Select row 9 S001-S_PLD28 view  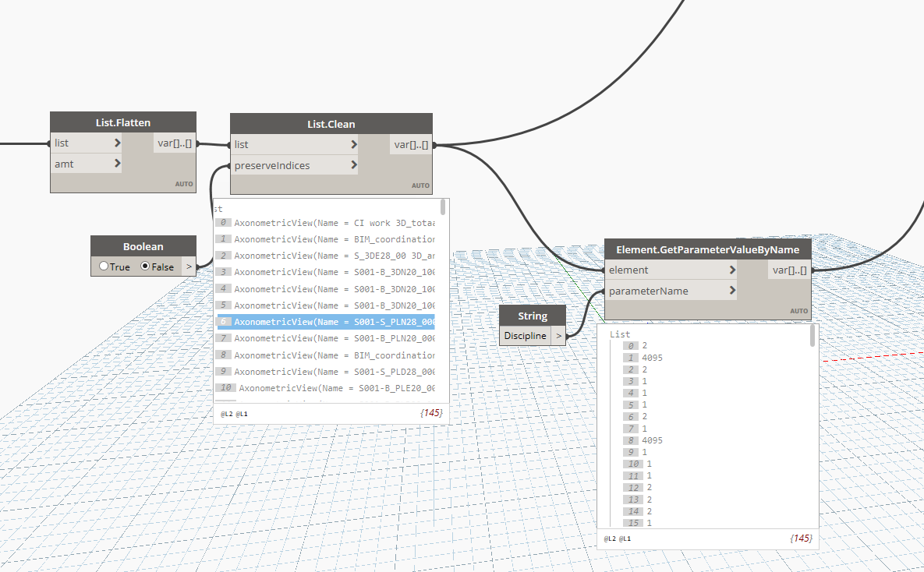click(325, 372)
